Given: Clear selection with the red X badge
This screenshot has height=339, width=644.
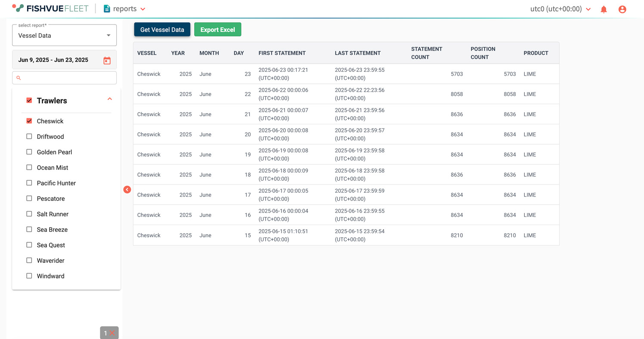Looking at the screenshot, I should [112, 333].
